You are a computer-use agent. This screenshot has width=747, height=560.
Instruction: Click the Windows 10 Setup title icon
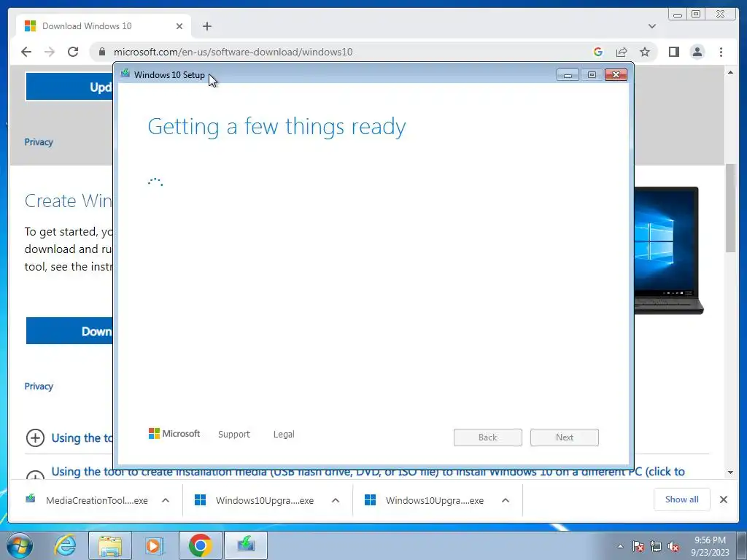(125, 74)
